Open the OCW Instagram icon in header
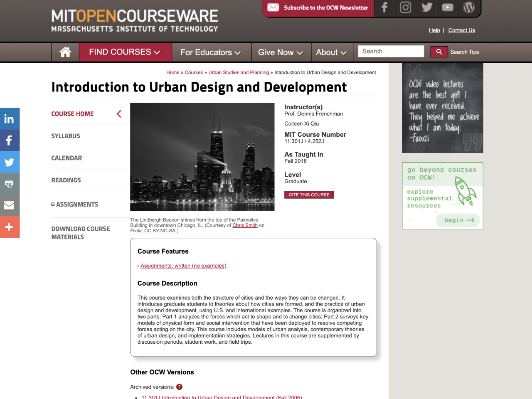This screenshot has height=399, width=532. pyautogui.click(x=406, y=7)
